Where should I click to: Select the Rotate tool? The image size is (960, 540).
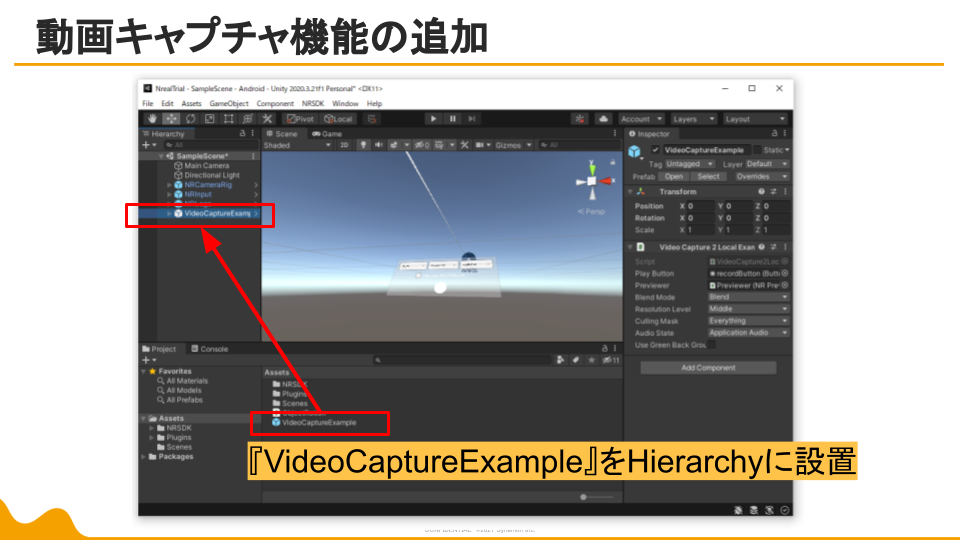pyautogui.click(x=190, y=119)
